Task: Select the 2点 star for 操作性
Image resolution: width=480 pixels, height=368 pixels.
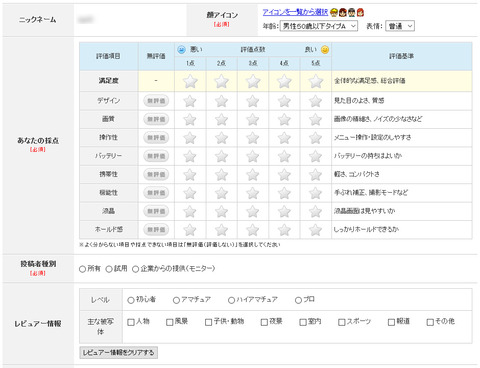Action: [221, 138]
